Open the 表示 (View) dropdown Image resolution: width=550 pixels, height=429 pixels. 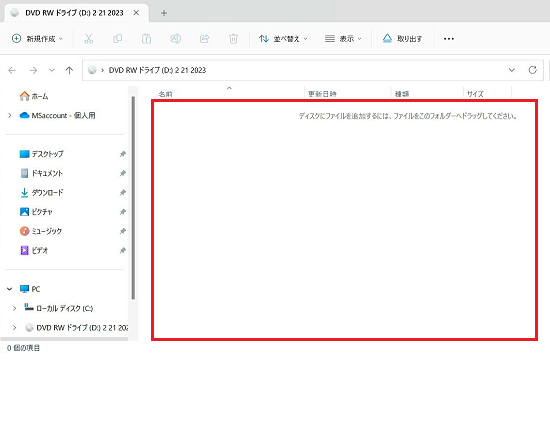point(343,39)
